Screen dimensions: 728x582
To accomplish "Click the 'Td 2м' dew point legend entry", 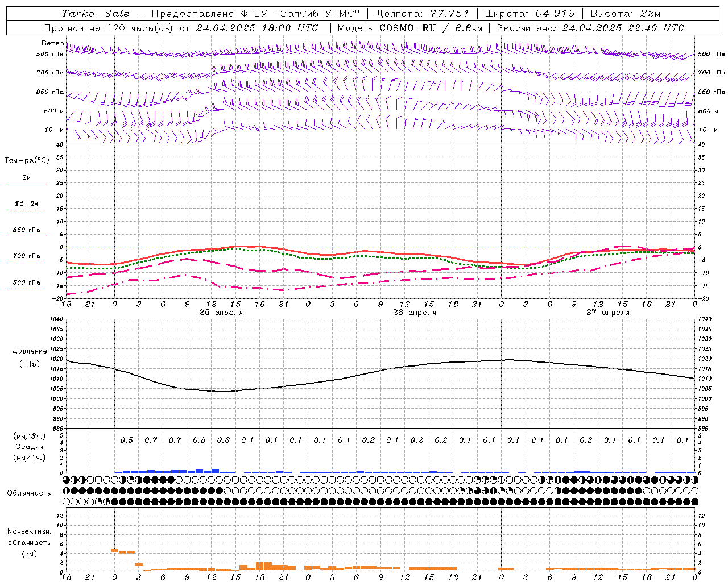I will point(26,203).
